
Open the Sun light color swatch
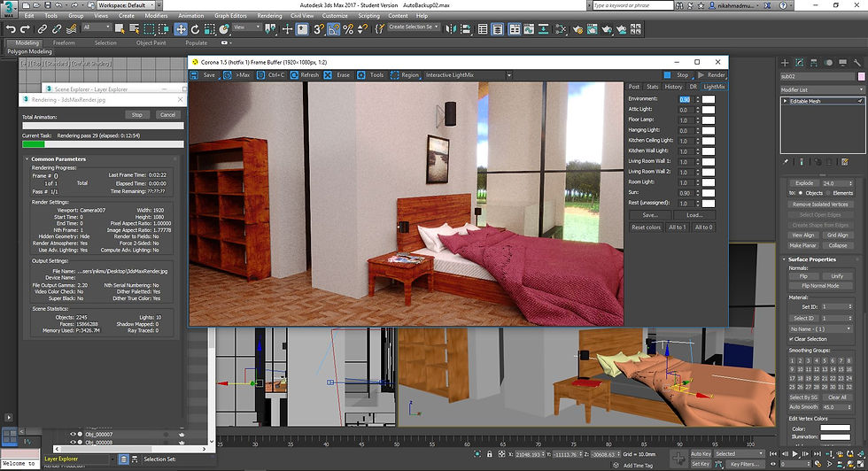click(x=708, y=193)
